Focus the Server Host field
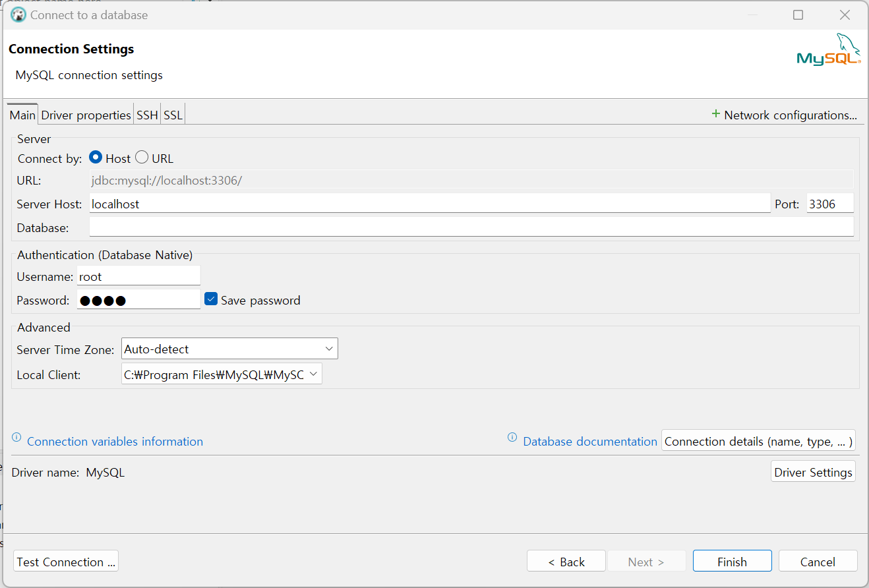The height and width of the screenshot is (588, 869). 430,204
